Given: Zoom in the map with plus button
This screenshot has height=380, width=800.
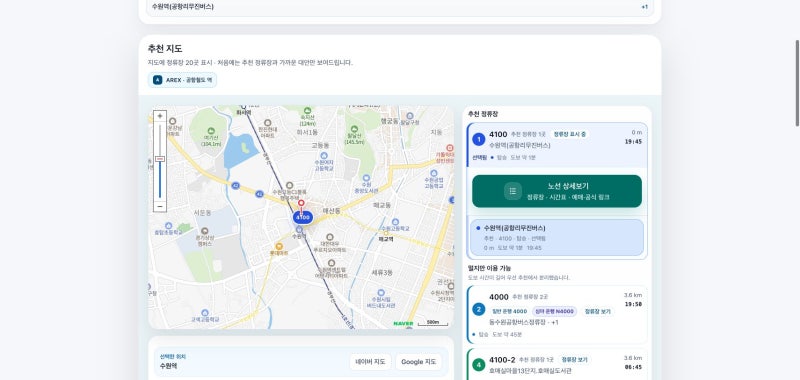Looking at the screenshot, I should (160, 116).
